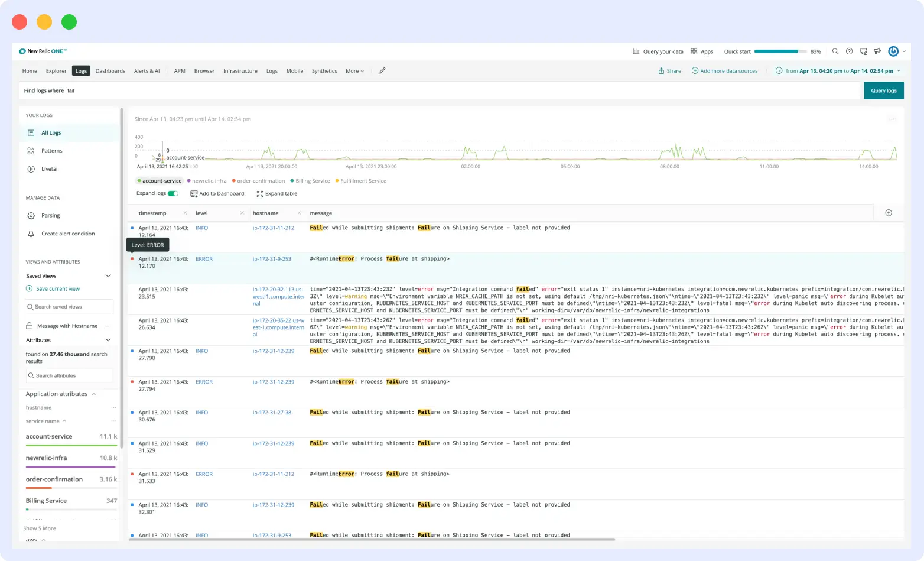Image resolution: width=924 pixels, height=561 pixels.
Task: Remove the level column with its X
Action: coord(242,213)
